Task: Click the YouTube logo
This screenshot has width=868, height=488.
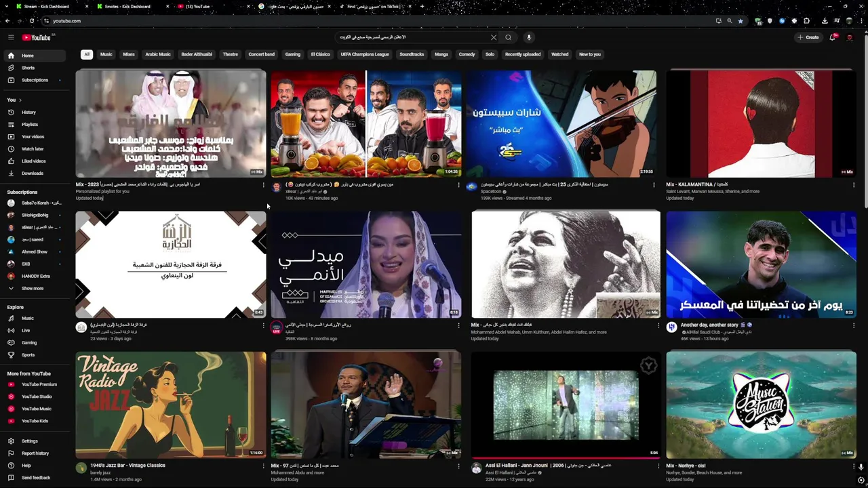Action: pyautogui.click(x=36, y=38)
